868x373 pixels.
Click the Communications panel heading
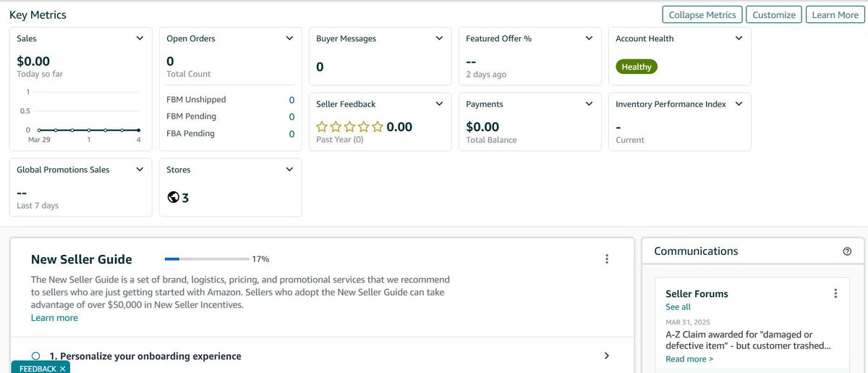696,251
